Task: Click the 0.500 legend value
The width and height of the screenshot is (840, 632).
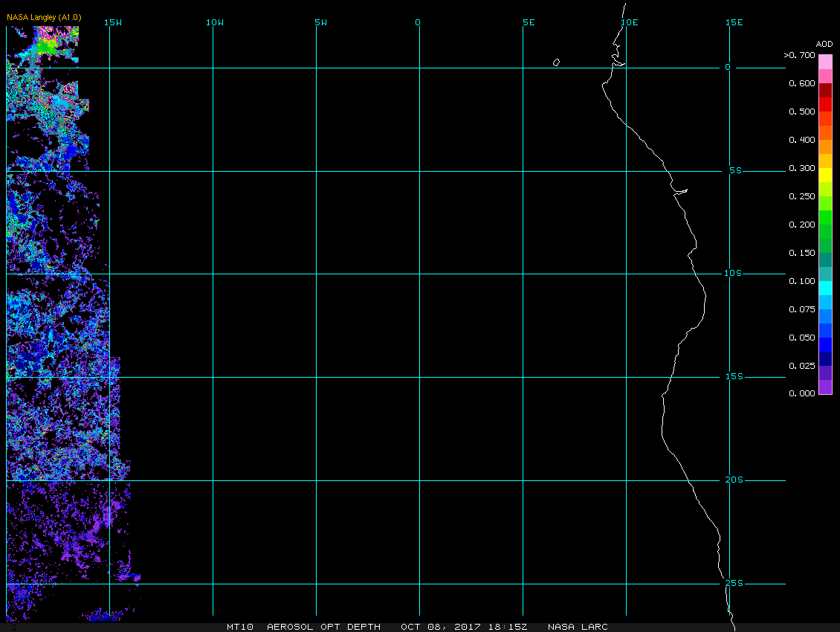Action: [x=802, y=112]
